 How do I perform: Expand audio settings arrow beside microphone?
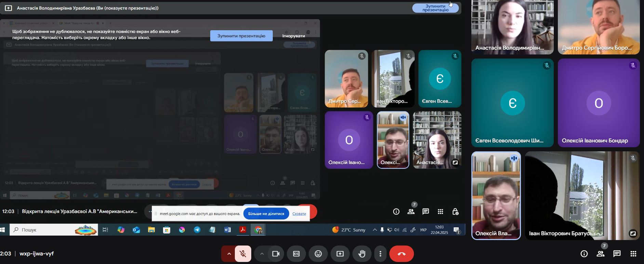(x=229, y=254)
